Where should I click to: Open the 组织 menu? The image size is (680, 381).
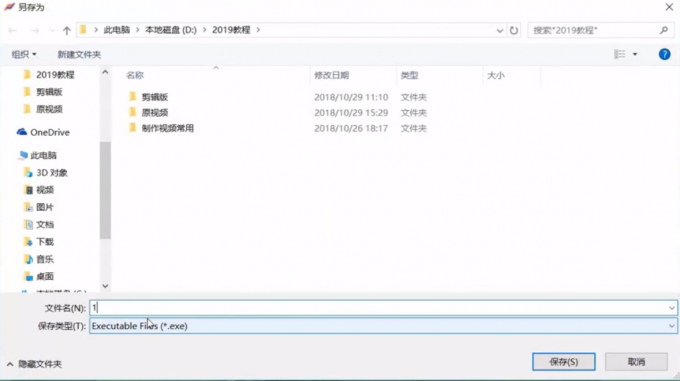click(x=24, y=54)
